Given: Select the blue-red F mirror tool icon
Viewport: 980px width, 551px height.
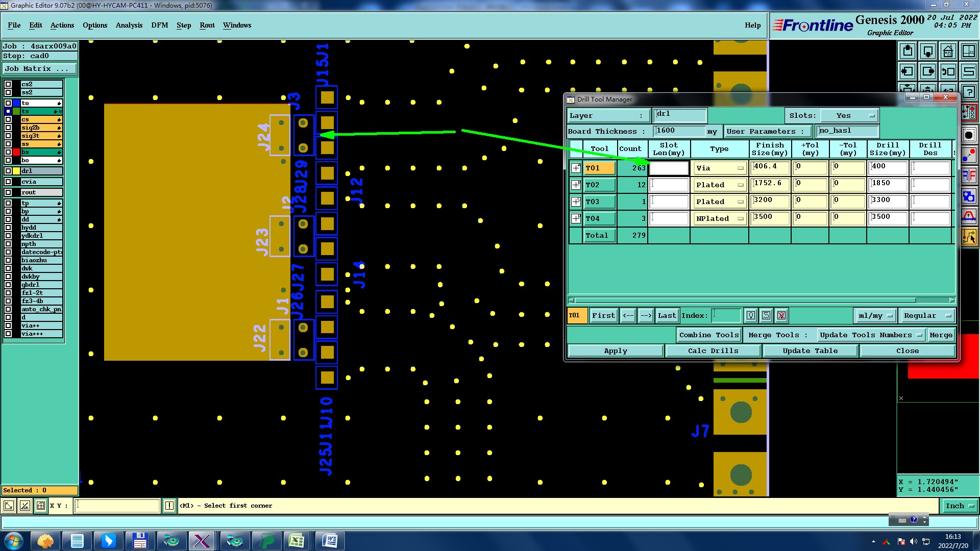Looking at the screenshot, I should point(969,176).
